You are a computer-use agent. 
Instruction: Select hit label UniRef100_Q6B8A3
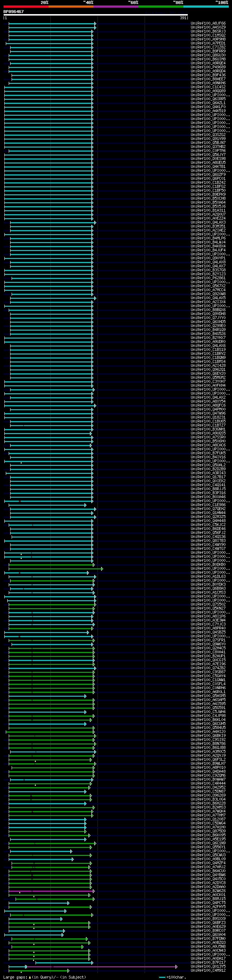[x=208, y=589]
